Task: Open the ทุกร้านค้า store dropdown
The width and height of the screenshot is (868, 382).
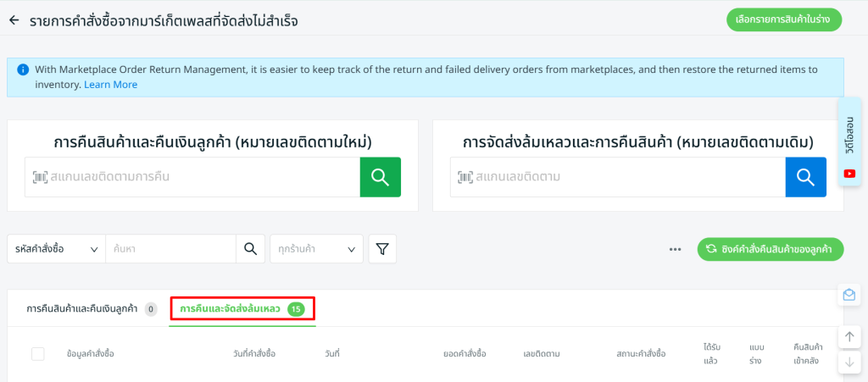Action: (x=316, y=249)
